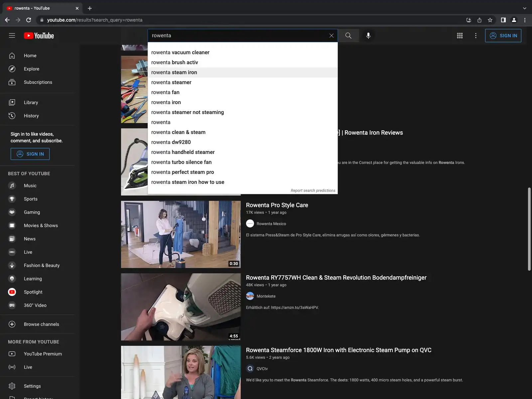Open Settings in the sidebar

(37, 386)
